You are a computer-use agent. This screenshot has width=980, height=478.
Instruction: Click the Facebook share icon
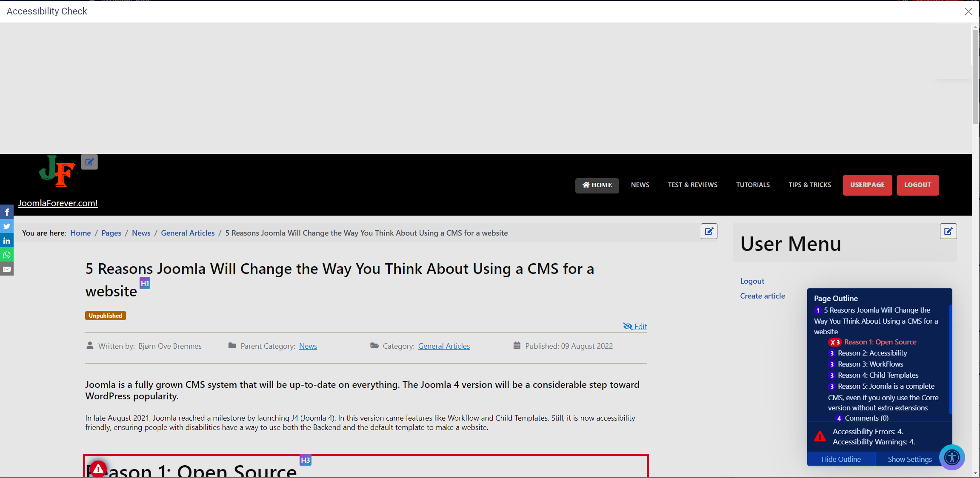click(x=7, y=212)
